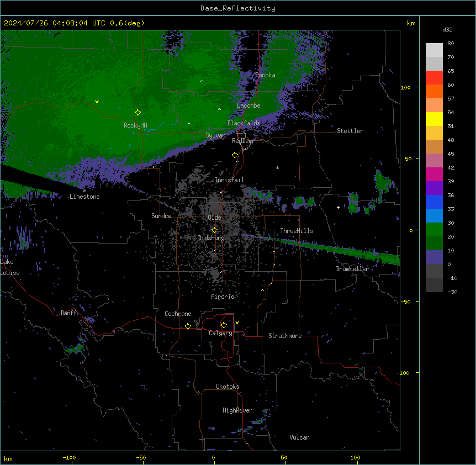This screenshot has height=465, width=476.
Task: Select the yellow V marker northwest of RockyMH
Action: [x=97, y=102]
